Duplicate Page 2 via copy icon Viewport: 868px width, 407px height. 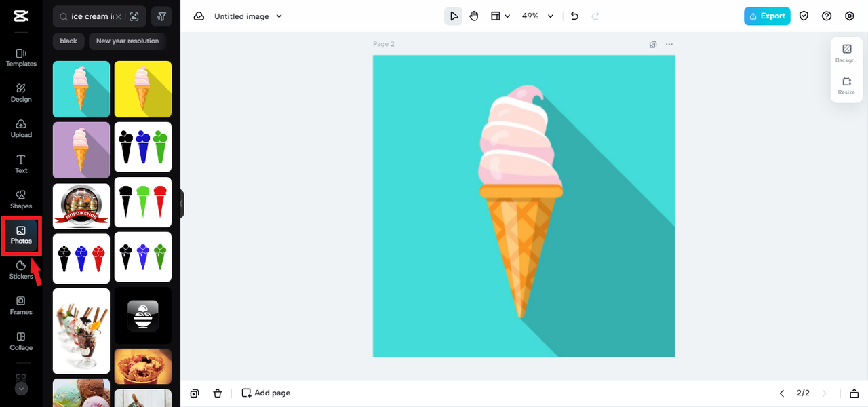[x=653, y=44]
